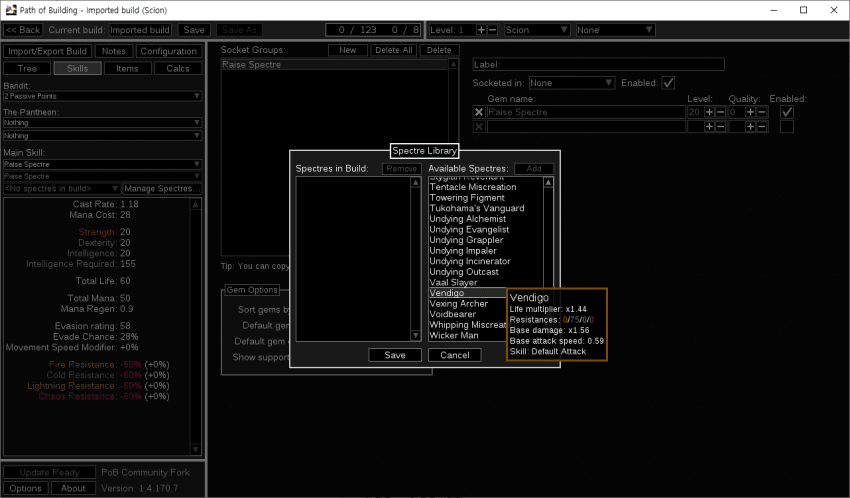Increase Raise Spectre gem level plus
Viewport: 850px width, 498px height.
[x=709, y=112]
